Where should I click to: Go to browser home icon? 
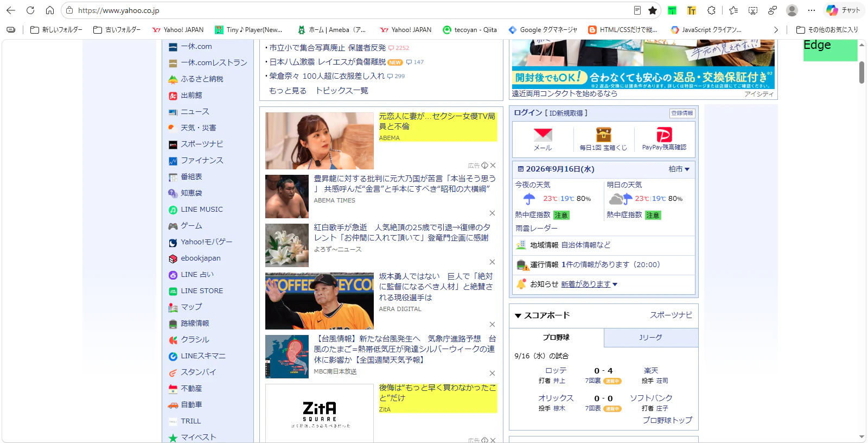click(50, 10)
